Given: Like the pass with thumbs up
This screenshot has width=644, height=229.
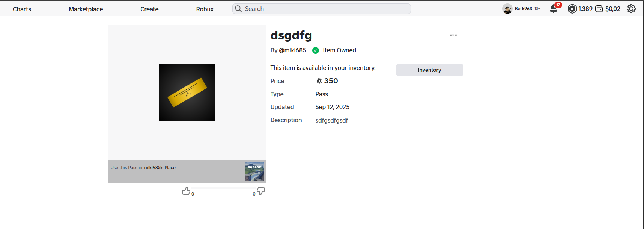Looking at the screenshot, I should click(x=186, y=191).
